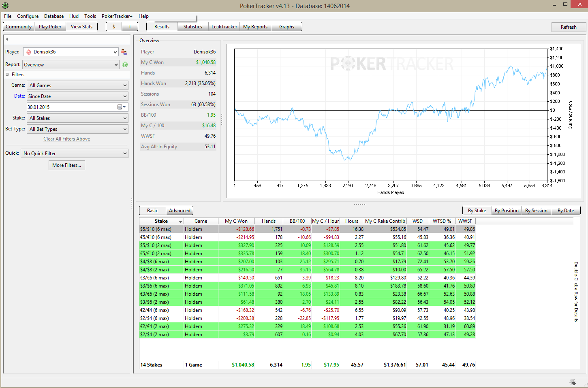Screen dimensions: 588x388
Task: Switch to cash games with the $ button
Action: (x=114, y=27)
